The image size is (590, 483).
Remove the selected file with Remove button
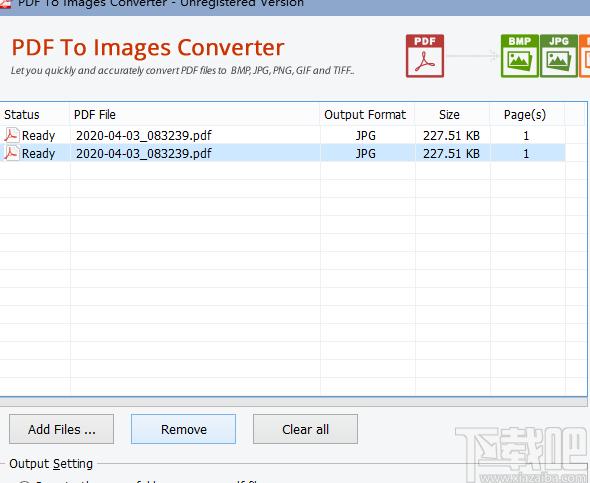coord(184,429)
